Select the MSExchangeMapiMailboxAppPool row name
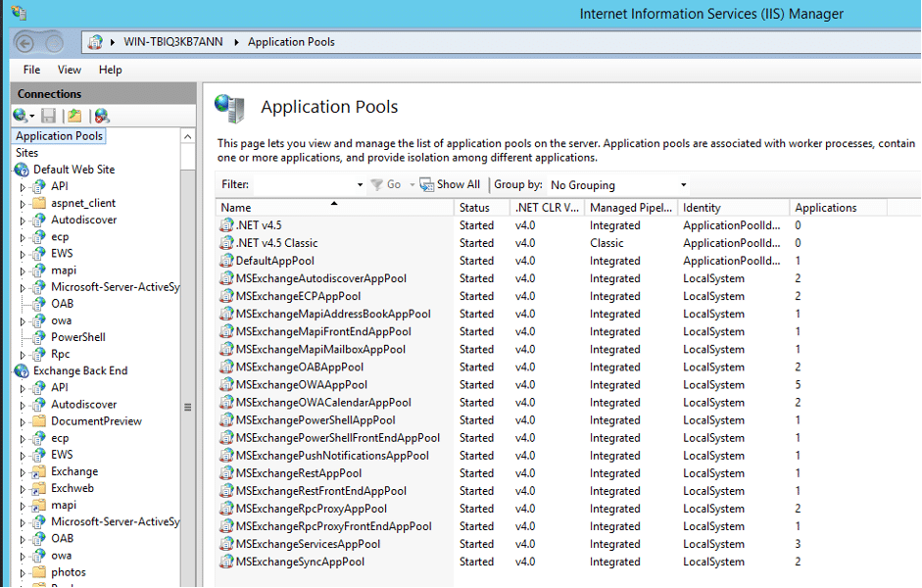The height and width of the screenshot is (588, 922). (x=321, y=349)
